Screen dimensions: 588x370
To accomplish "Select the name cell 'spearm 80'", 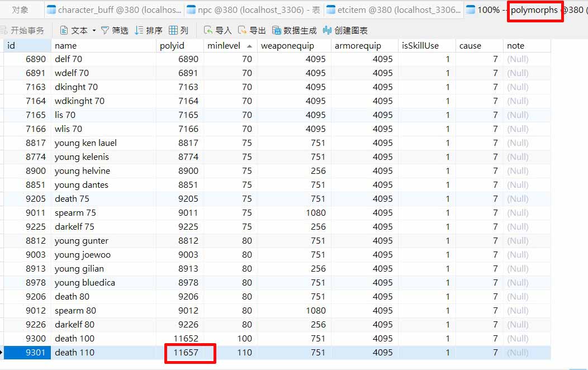I will 103,310.
